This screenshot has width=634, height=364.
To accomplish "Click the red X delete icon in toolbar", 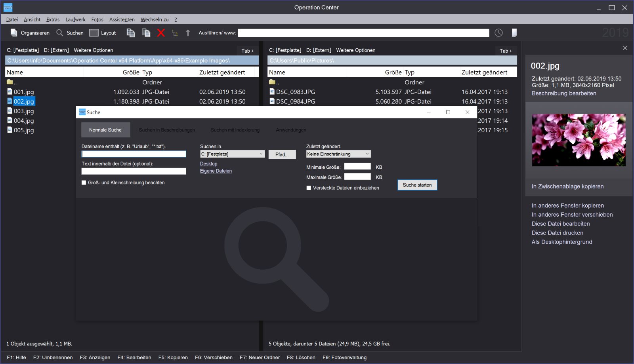I will [160, 33].
